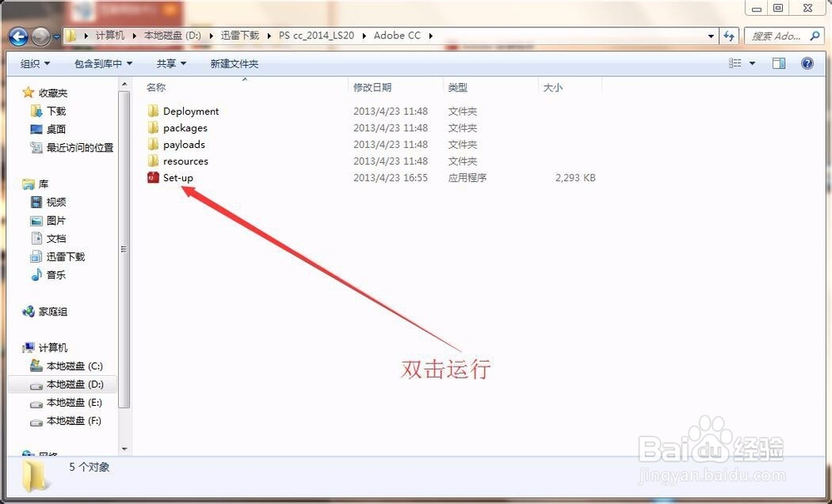Viewport: 832px width, 504px height.
Task: Go back with the blue back arrow
Action: (x=18, y=37)
